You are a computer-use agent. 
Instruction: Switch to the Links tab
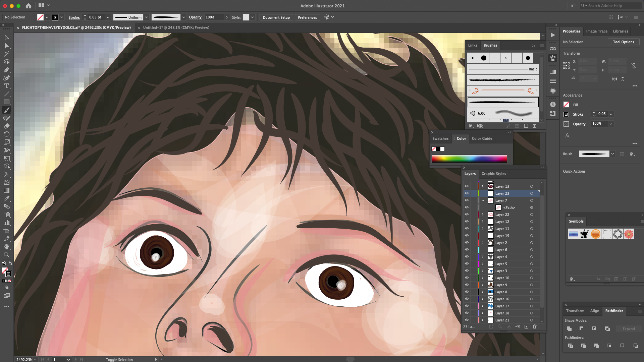[x=473, y=45]
